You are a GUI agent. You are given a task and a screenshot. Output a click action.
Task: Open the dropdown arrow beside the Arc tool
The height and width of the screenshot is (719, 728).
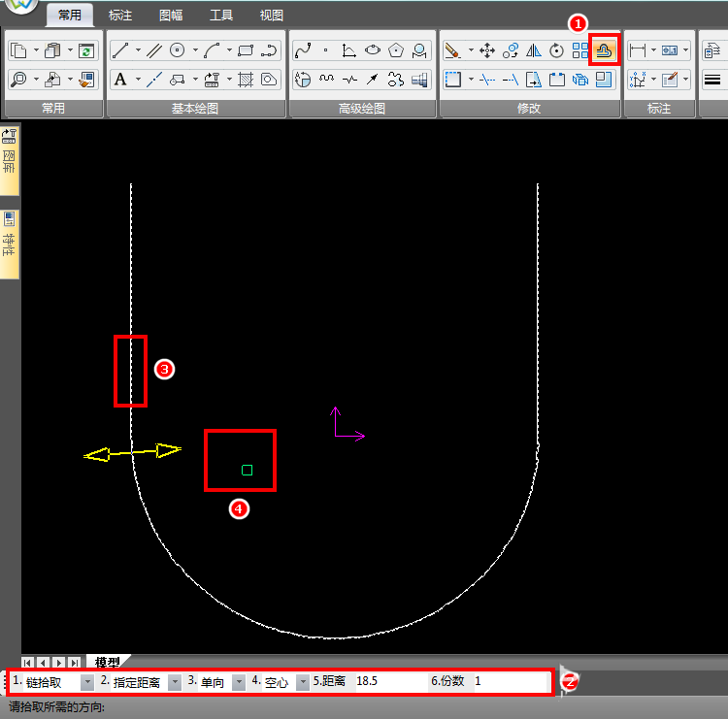point(229,50)
